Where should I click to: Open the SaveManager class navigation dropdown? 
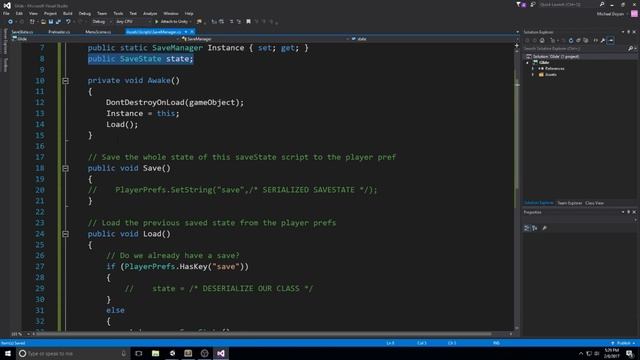[265, 39]
